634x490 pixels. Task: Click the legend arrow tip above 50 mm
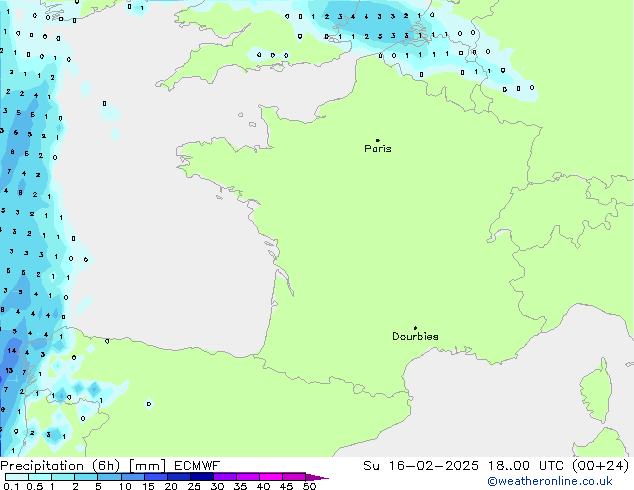(x=317, y=477)
